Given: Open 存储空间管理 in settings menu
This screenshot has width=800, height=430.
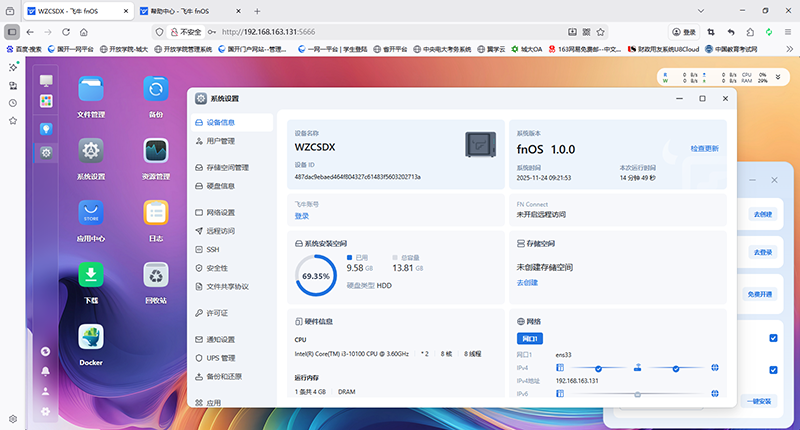Looking at the screenshot, I should pyautogui.click(x=232, y=167).
